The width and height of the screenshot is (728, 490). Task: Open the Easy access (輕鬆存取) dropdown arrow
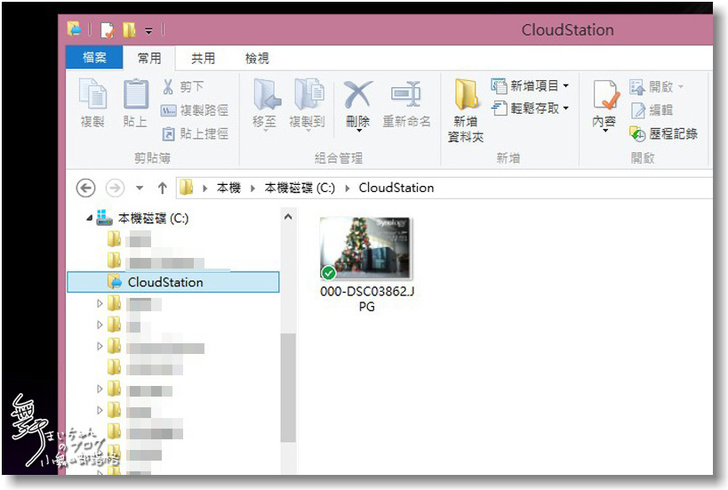566,108
